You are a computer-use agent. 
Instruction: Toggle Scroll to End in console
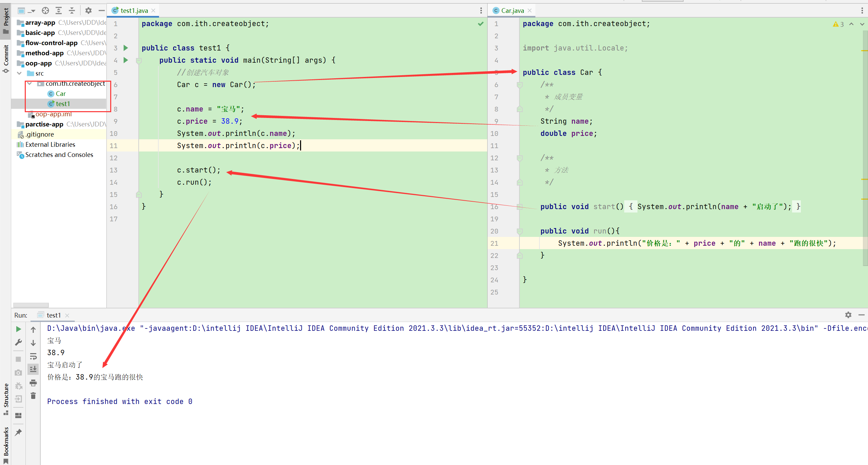33,369
